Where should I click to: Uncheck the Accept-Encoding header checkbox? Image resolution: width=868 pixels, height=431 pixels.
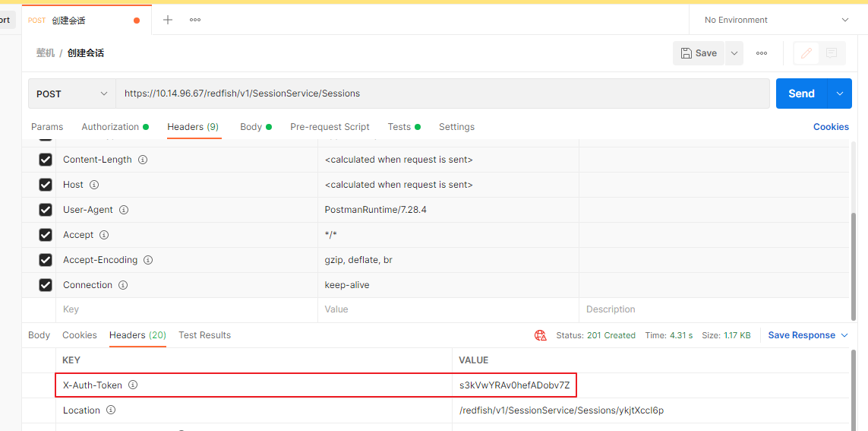[x=46, y=260]
